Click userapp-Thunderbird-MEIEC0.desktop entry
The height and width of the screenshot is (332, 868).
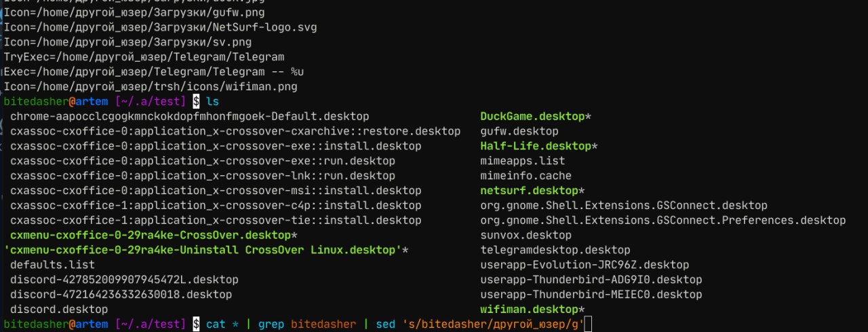(x=591, y=295)
